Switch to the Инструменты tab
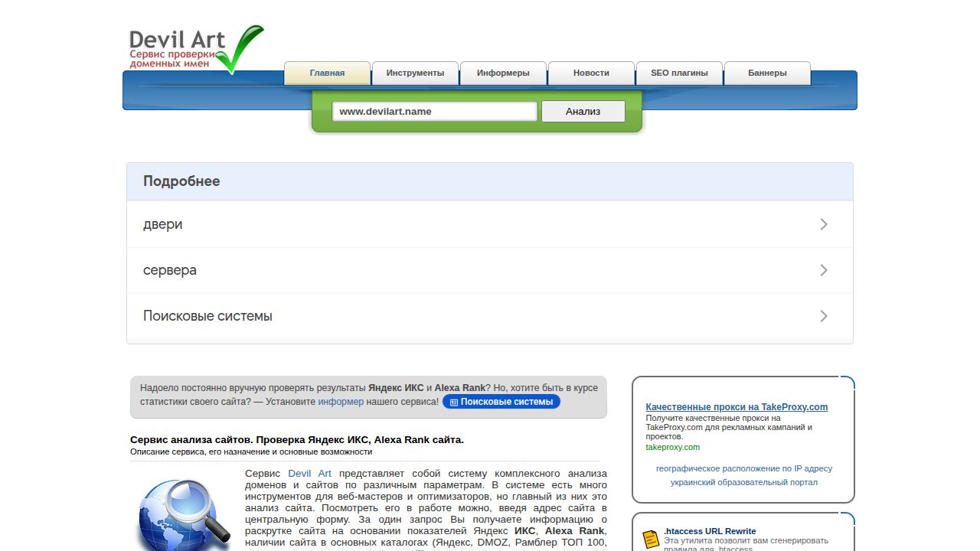 coord(415,73)
